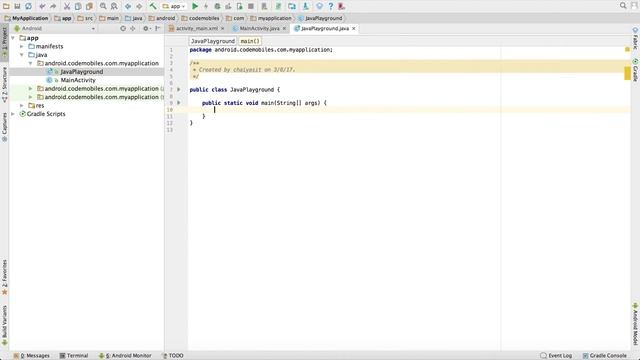
Task: Close the activity_main.xml tab
Action: pos(222,29)
